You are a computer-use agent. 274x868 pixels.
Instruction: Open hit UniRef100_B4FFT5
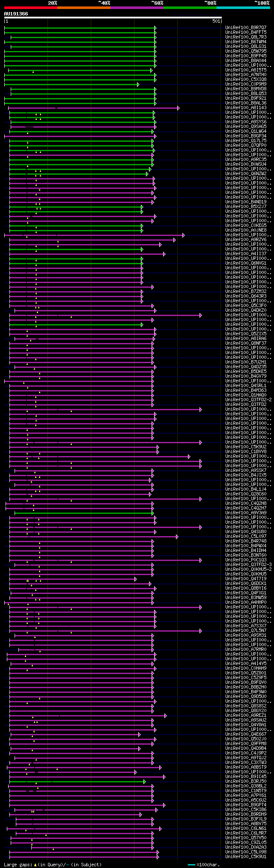(x=246, y=33)
